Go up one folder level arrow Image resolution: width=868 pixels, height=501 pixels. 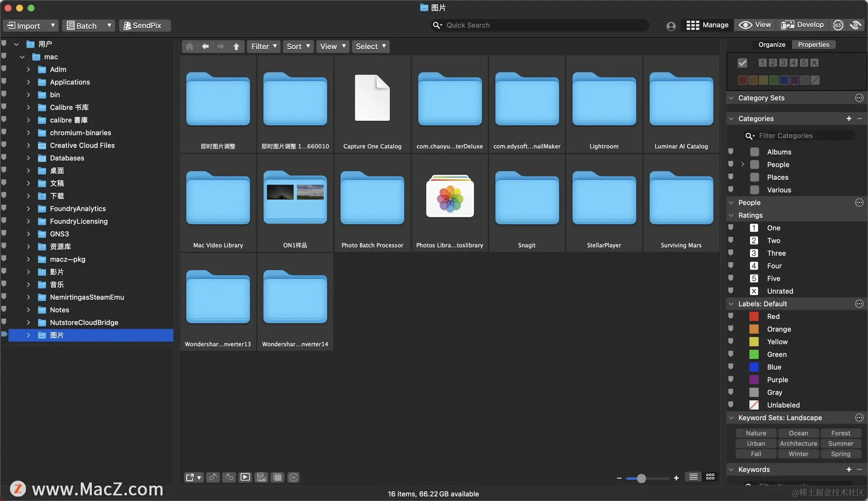click(x=236, y=47)
